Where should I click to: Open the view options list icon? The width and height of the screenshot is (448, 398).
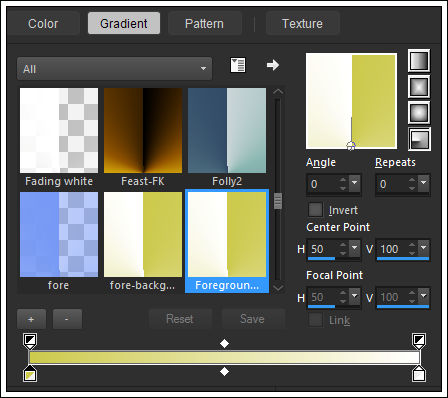click(238, 65)
